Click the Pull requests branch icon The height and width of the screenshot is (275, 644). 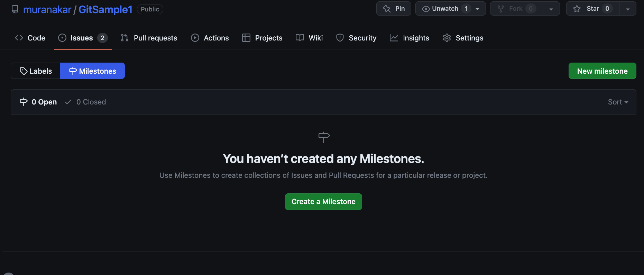[125, 38]
